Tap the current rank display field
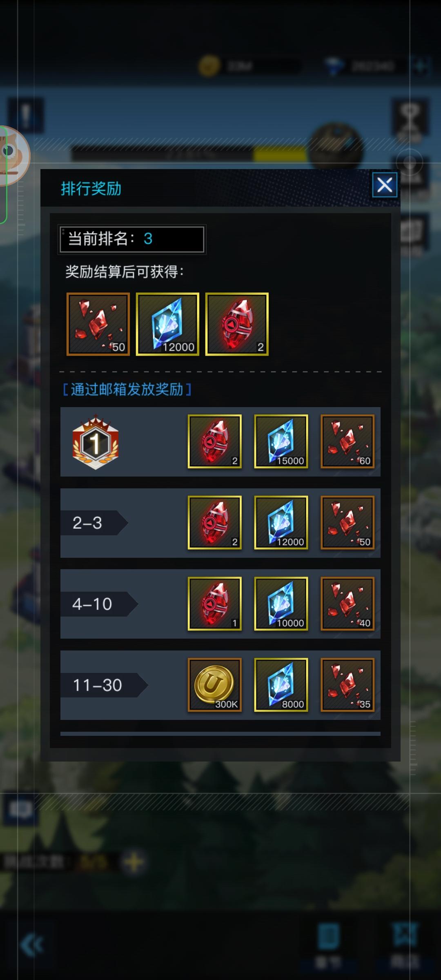This screenshot has height=980, width=441. pos(132,239)
